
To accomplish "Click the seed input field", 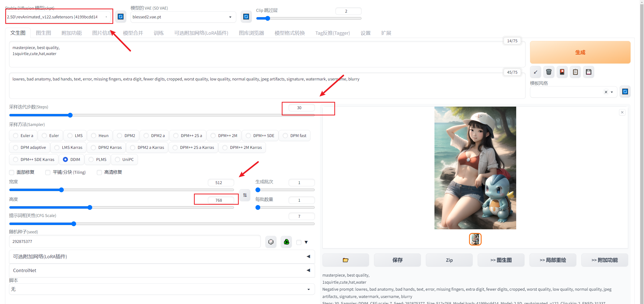I will click(x=135, y=241).
